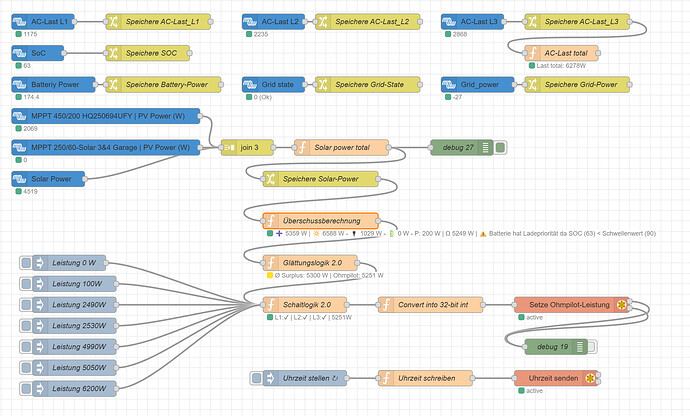The height and width of the screenshot is (416, 690).
Task: Click the output port of Solar Power node
Action: [84, 179]
